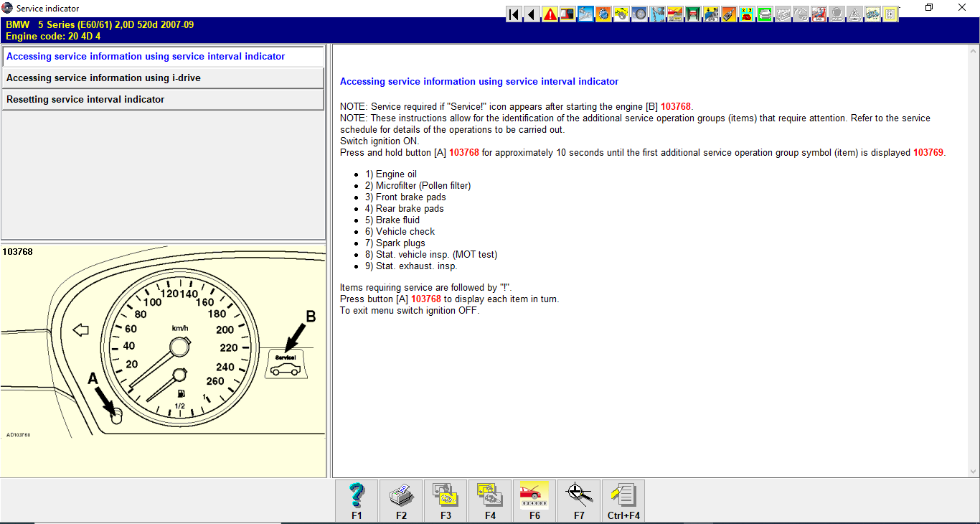
Task: Click the F4 illustration button
Action: click(491, 501)
